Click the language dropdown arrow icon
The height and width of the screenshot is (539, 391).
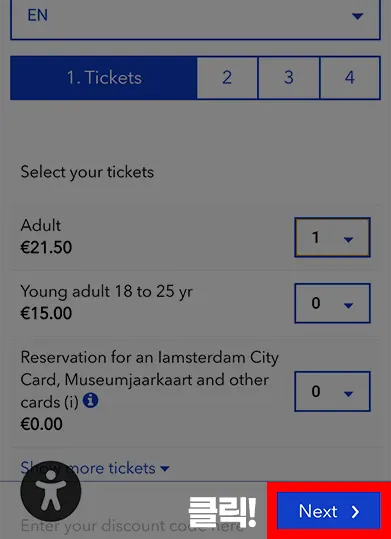(358, 16)
